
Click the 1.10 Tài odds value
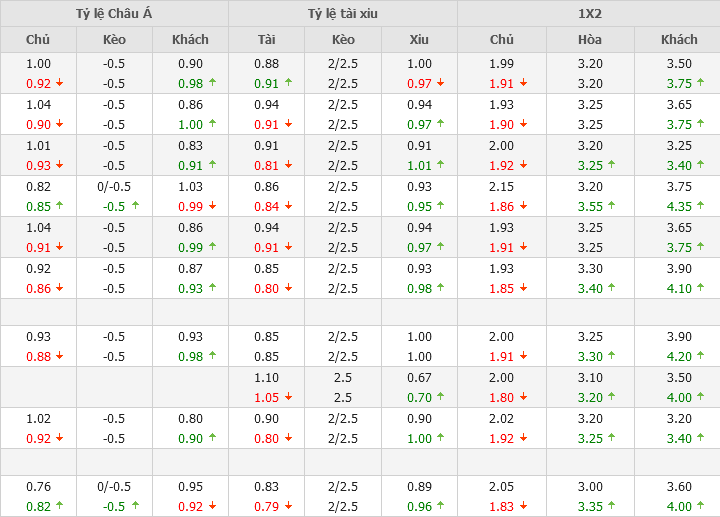point(266,377)
